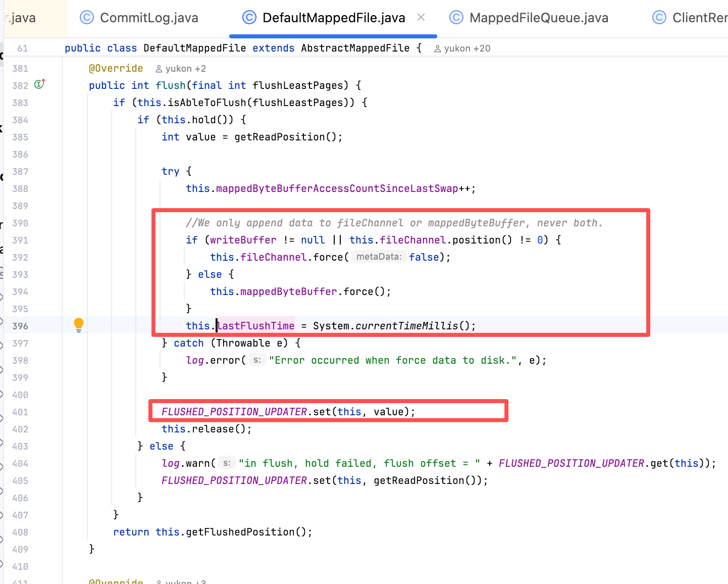Click getFlushedPosition on line 408

click(240, 532)
